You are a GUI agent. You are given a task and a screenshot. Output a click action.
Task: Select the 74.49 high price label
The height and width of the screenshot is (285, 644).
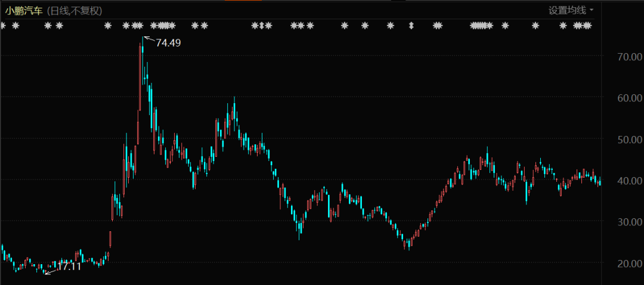point(168,42)
